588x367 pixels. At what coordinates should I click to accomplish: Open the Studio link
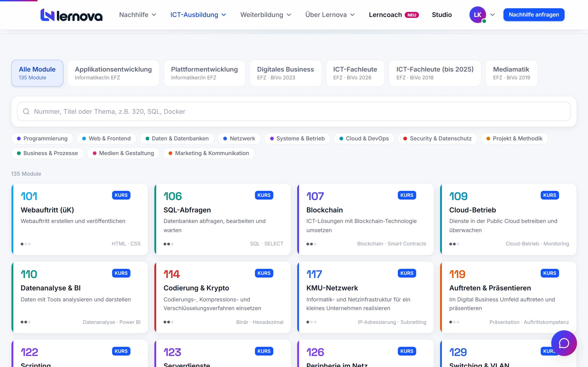click(442, 15)
